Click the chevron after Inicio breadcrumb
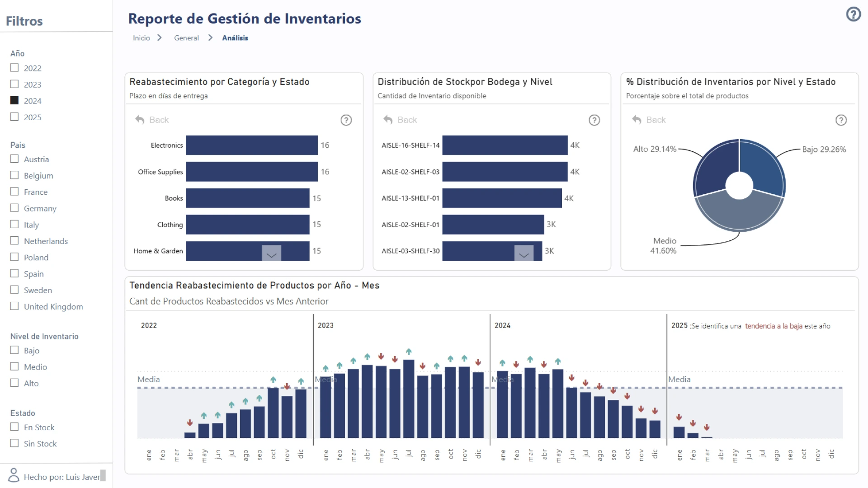868x488 pixels. [x=159, y=38]
